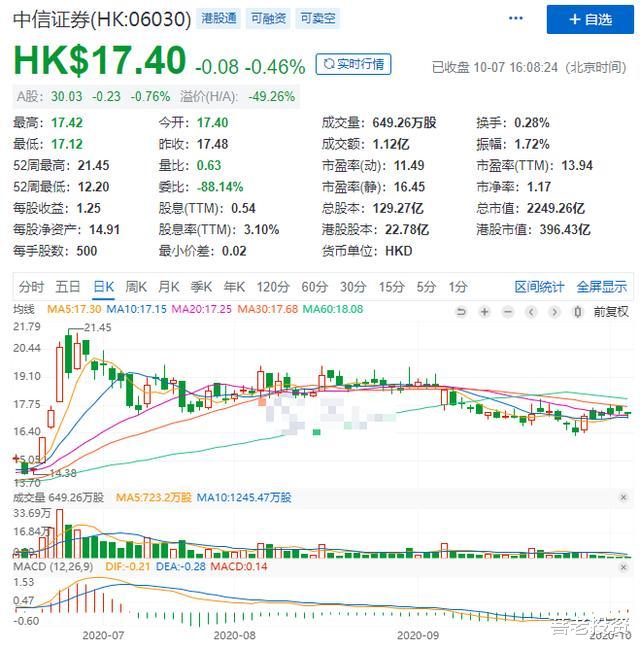Click the 委比 value -88.14%
The width and height of the screenshot is (640, 649).
[220, 187]
